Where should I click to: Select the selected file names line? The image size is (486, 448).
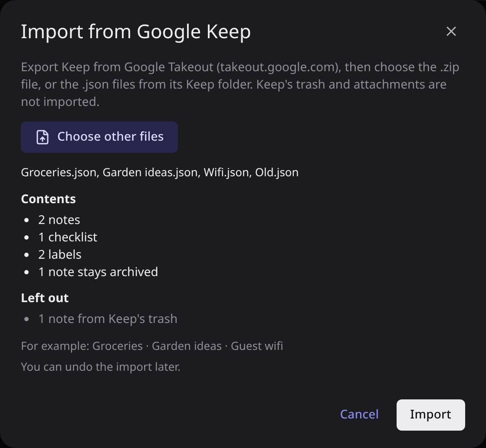(160, 172)
